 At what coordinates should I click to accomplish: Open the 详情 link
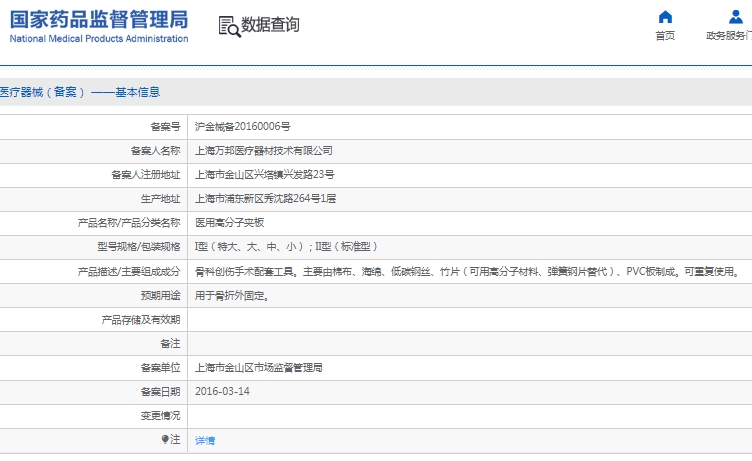(205, 440)
